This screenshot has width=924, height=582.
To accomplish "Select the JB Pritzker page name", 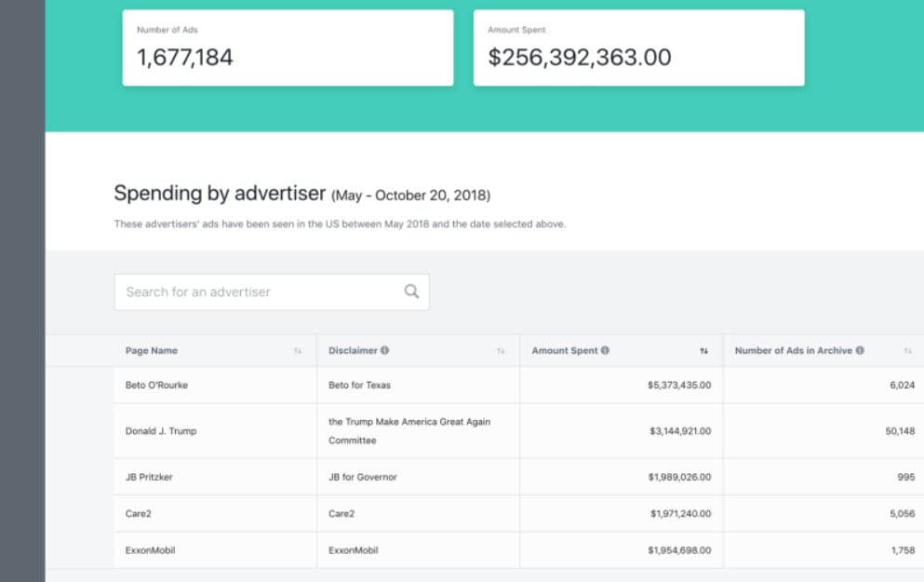I will (149, 477).
